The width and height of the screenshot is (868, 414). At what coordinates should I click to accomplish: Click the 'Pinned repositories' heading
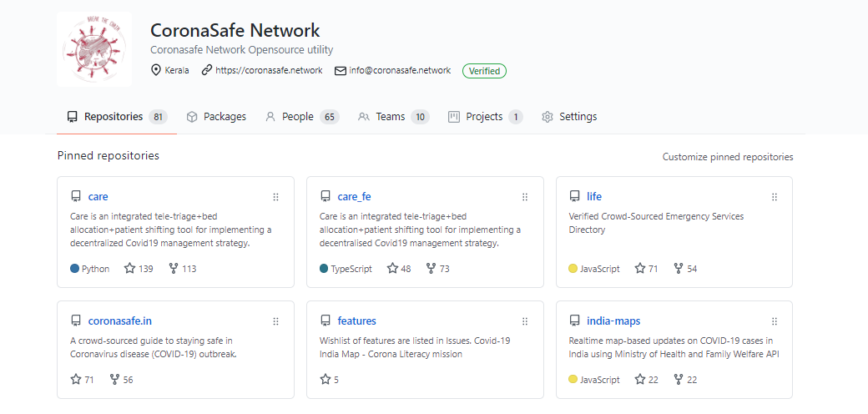click(108, 155)
